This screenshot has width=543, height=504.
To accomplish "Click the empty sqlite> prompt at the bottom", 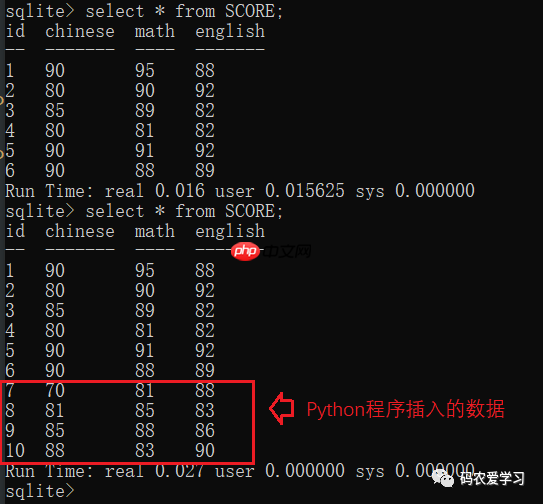I will pos(40,491).
